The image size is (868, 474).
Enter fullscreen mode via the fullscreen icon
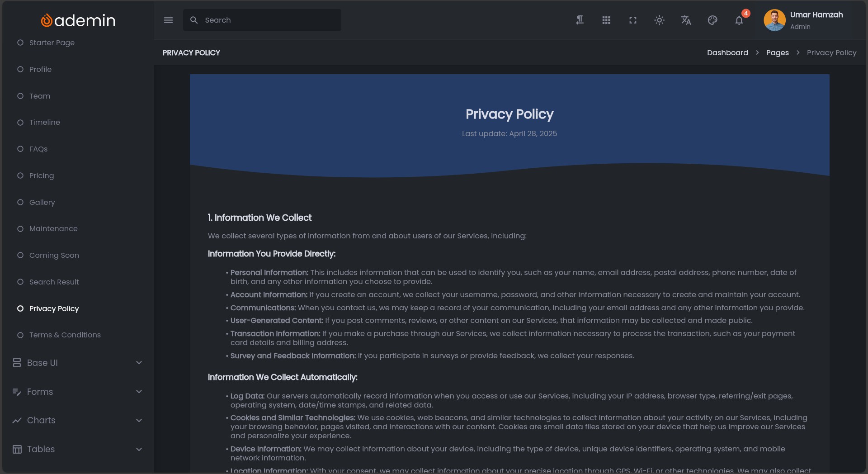point(633,20)
